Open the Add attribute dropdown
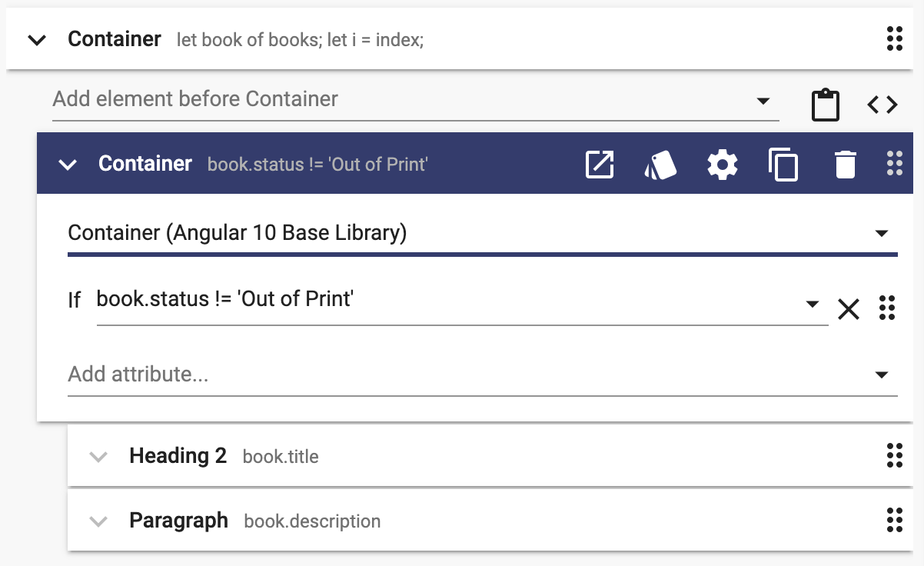Image resolution: width=924 pixels, height=566 pixels. (x=482, y=375)
